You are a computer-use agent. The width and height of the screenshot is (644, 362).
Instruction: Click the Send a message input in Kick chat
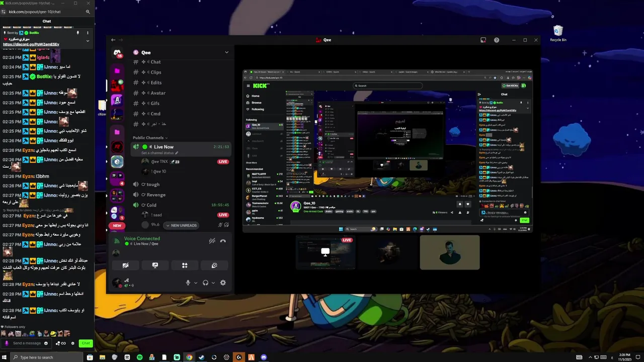[x=27, y=343]
